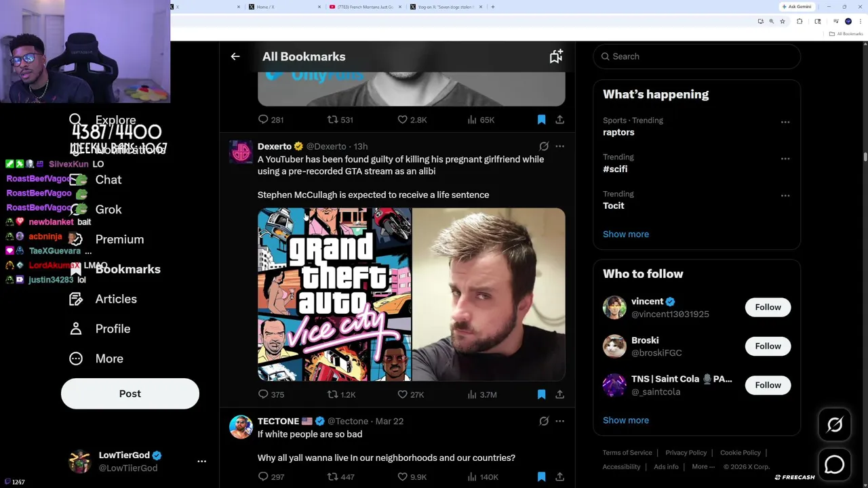
Task: Open Privacy Policy link
Action: click(686, 453)
